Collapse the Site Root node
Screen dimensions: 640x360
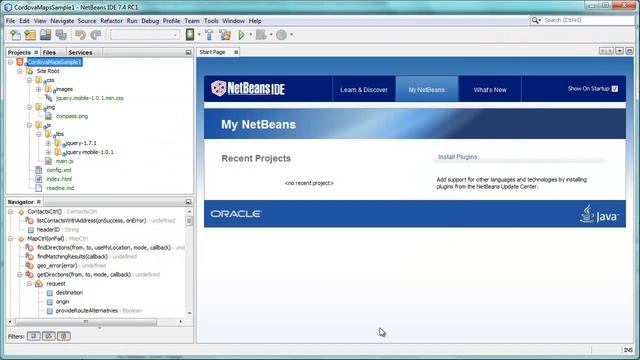tap(20, 71)
